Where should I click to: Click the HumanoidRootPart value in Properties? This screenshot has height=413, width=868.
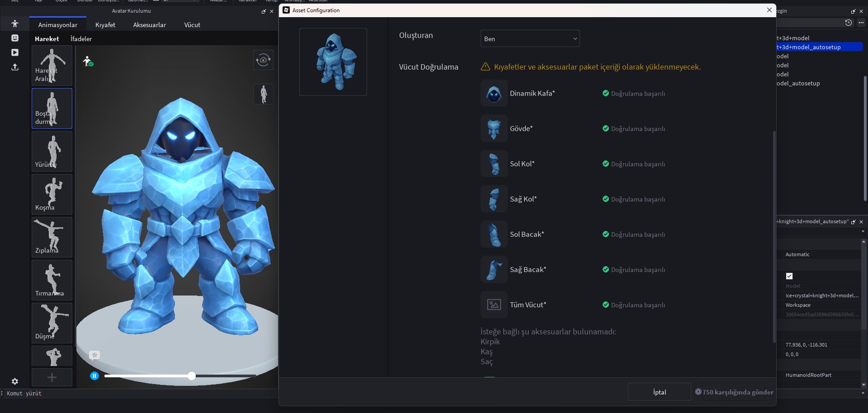point(808,375)
